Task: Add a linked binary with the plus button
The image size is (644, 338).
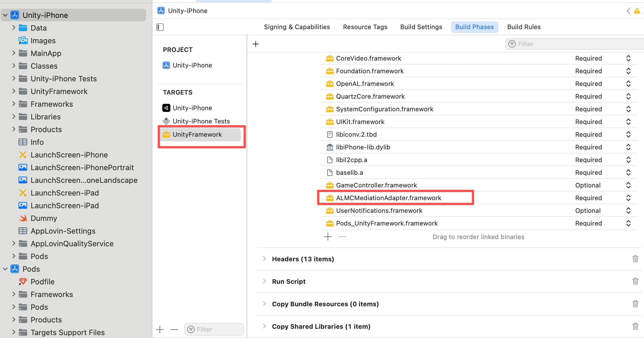Action: [328, 237]
